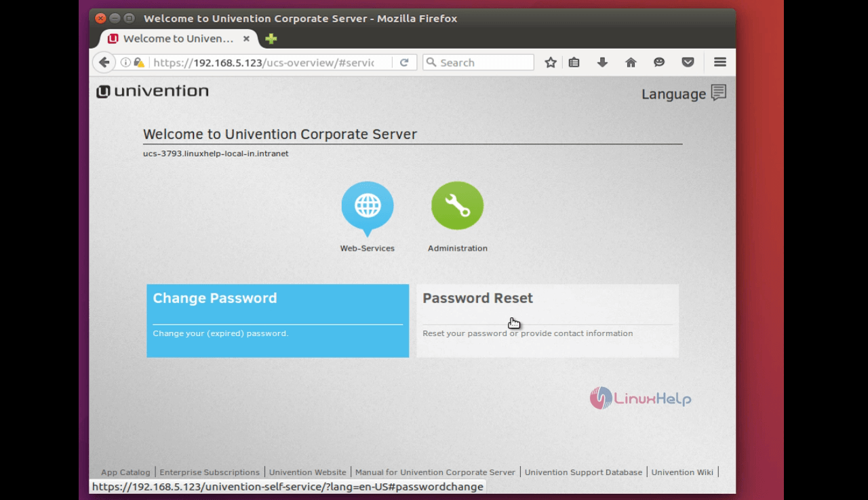Open a new tab with plus icon

tap(271, 39)
